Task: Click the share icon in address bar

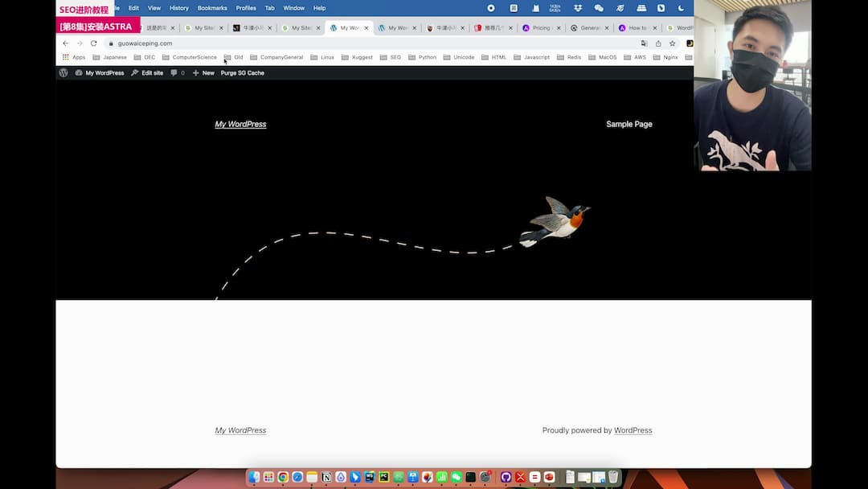Action: coord(658,43)
